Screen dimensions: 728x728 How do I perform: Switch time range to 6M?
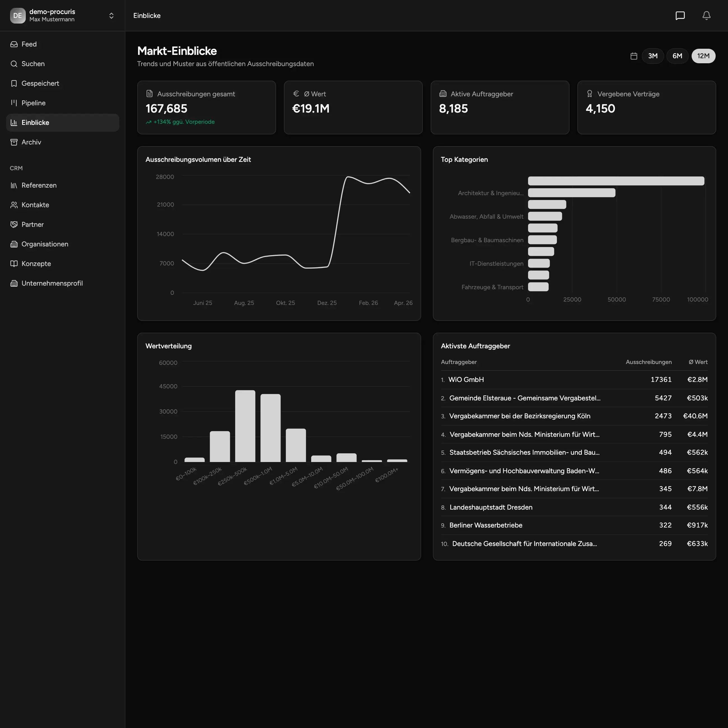pos(677,56)
